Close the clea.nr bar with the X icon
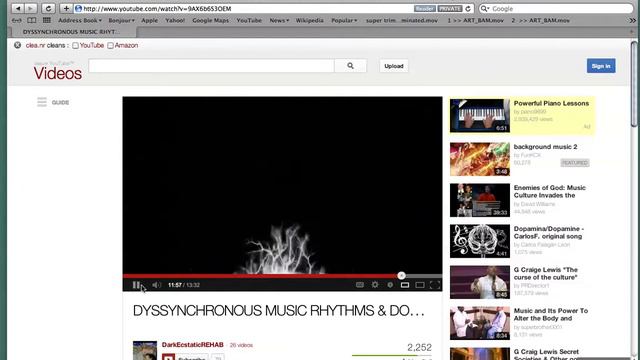640x360 pixels. tap(17, 45)
